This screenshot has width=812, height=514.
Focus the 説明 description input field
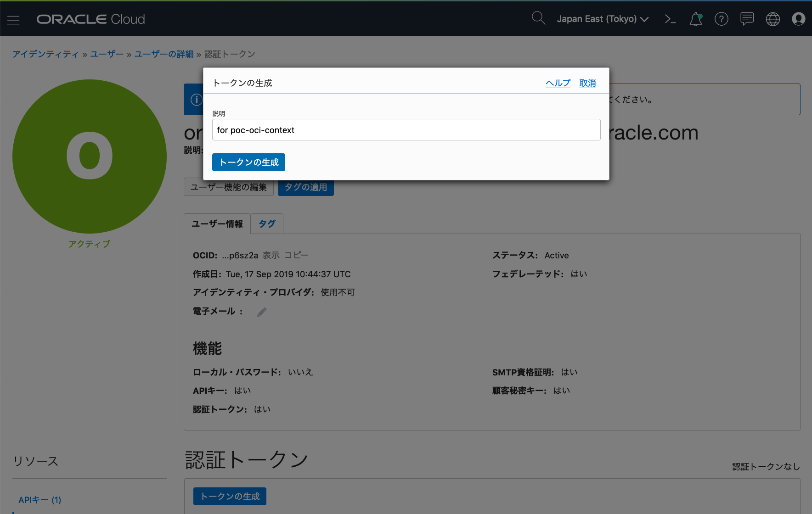406,130
